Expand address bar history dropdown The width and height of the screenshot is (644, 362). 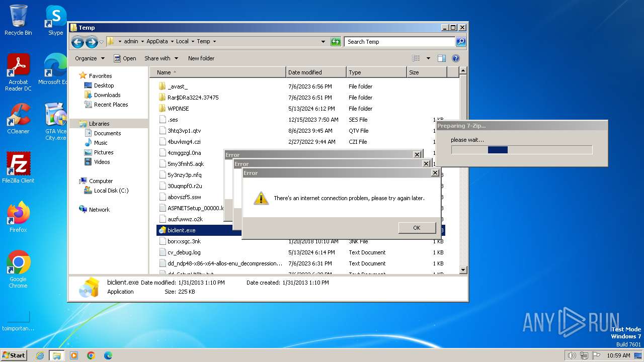point(323,42)
